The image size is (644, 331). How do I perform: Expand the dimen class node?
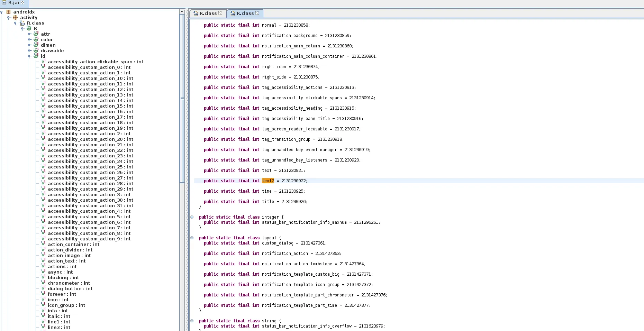coord(29,45)
